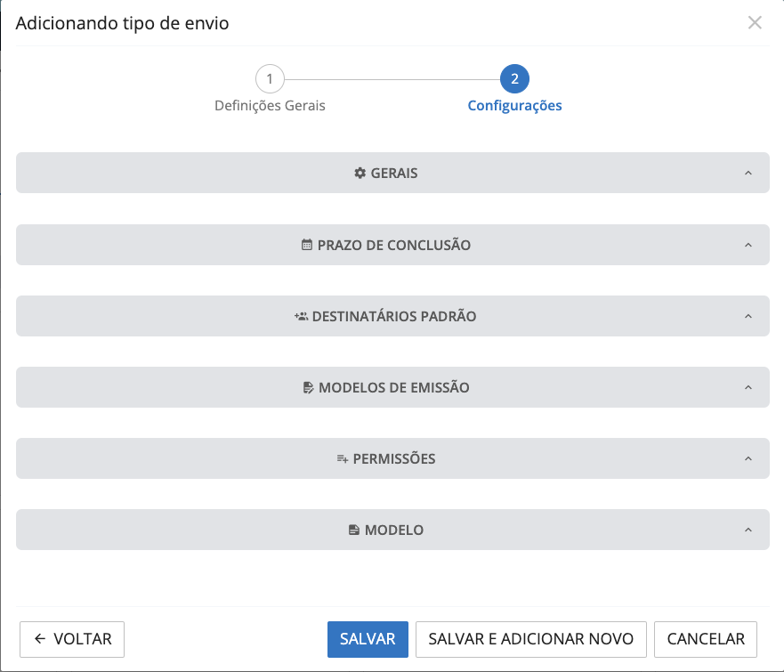Image resolution: width=784 pixels, height=672 pixels.
Task: Click SALVAR E ADICIONAR NOVO
Action: 530,639
